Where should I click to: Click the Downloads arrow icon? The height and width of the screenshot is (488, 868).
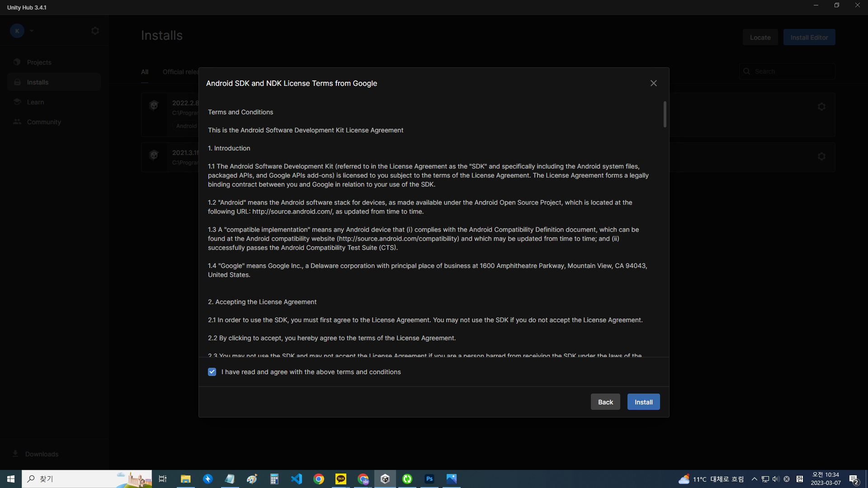15,453
